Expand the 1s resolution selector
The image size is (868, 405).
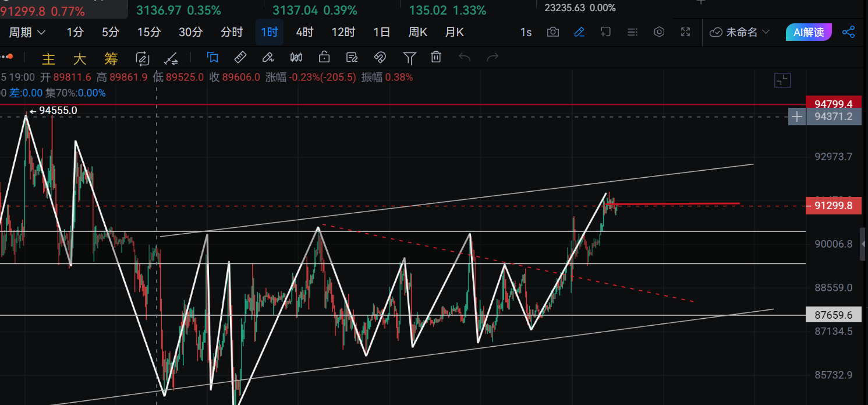click(x=526, y=32)
